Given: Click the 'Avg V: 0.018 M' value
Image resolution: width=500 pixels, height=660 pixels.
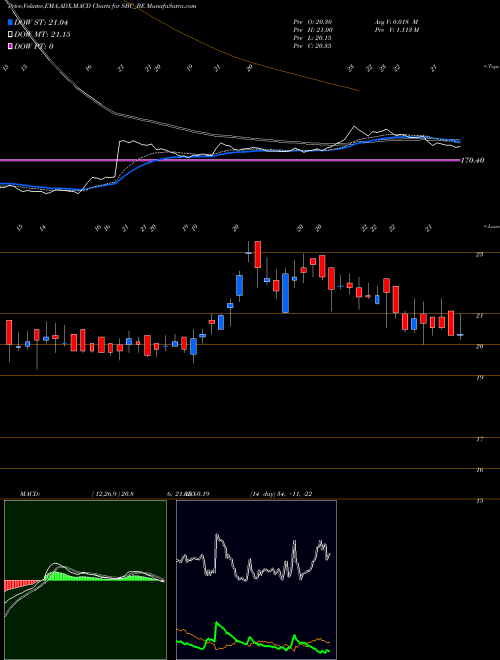Looking at the screenshot, I should (396, 22).
